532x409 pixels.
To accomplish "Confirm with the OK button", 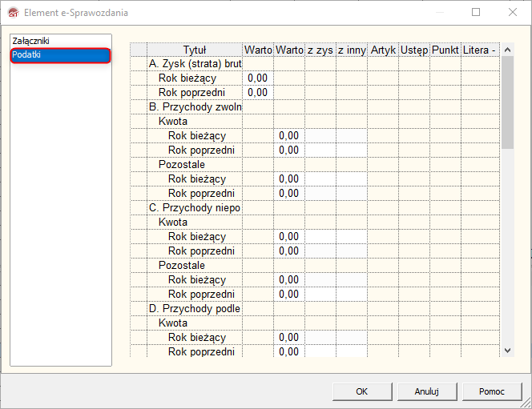I will (362, 391).
